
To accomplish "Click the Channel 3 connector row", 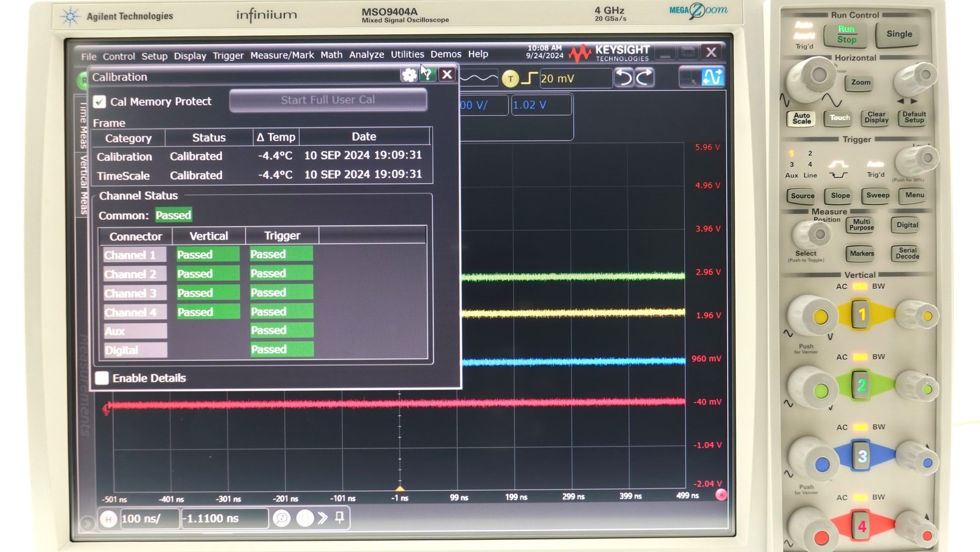I will tap(135, 293).
